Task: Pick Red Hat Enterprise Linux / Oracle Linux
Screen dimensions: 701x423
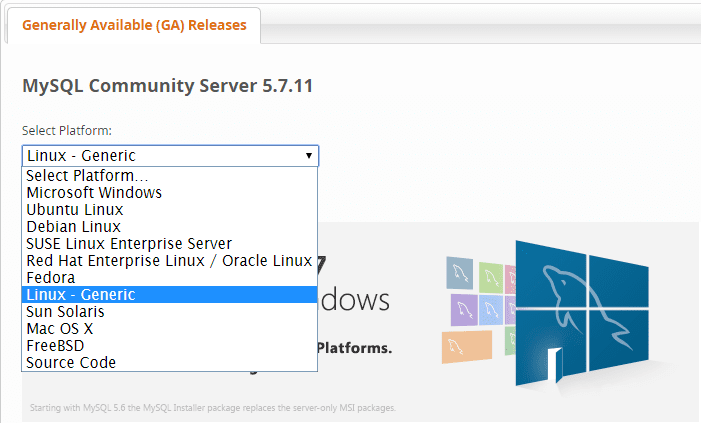Action: [x=169, y=261]
